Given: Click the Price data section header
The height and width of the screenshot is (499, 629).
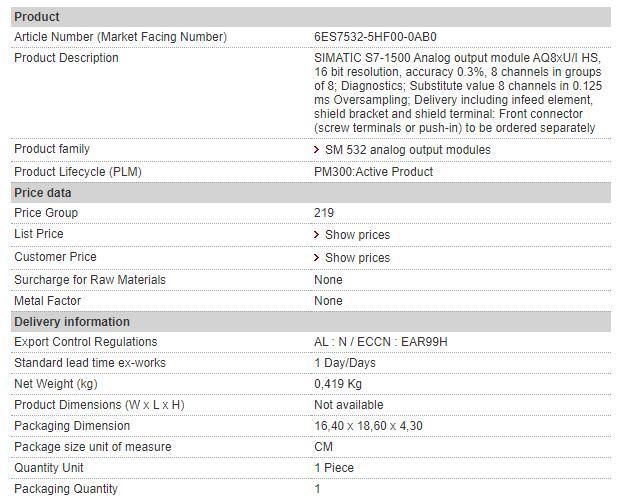Looking at the screenshot, I should pos(43,193).
